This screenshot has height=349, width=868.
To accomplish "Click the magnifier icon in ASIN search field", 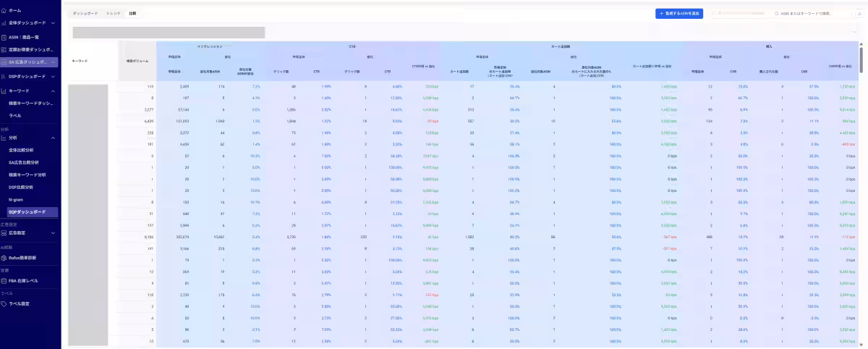I will point(778,13).
